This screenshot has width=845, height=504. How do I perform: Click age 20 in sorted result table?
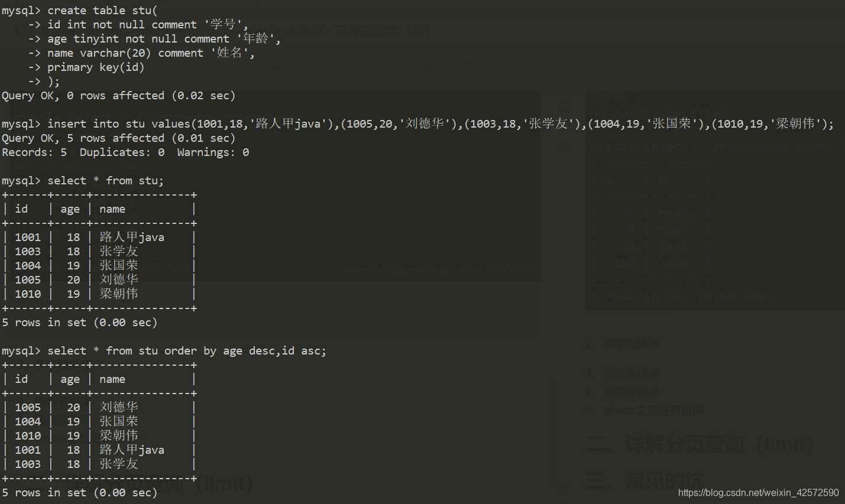coord(73,408)
